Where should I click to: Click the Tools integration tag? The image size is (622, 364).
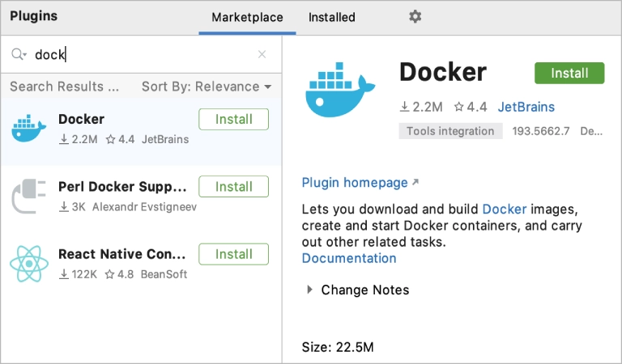[x=450, y=131]
